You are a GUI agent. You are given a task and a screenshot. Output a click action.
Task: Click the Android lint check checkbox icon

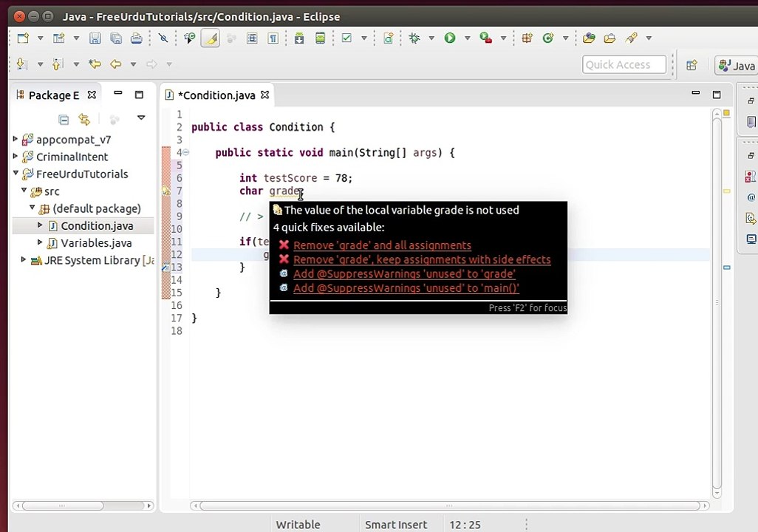[346, 38]
